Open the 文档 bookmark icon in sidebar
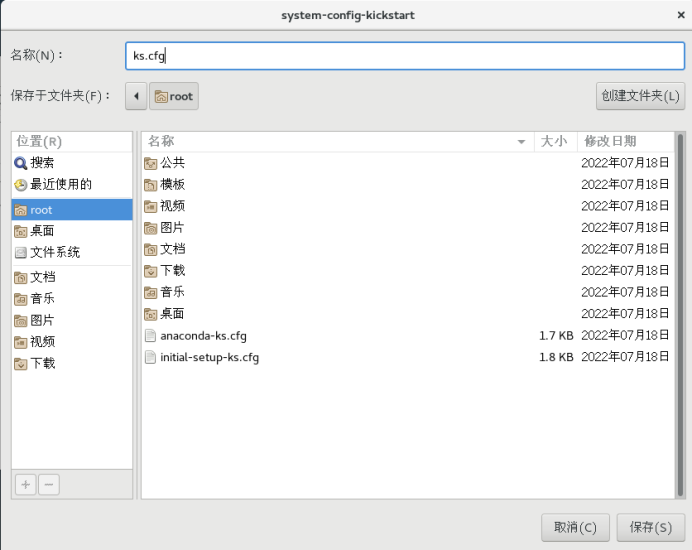The width and height of the screenshot is (692, 550). (21, 278)
